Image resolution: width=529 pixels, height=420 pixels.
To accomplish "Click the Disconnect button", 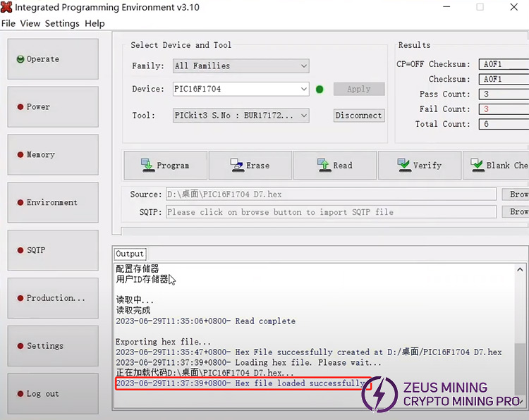I will (x=359, y=116).
